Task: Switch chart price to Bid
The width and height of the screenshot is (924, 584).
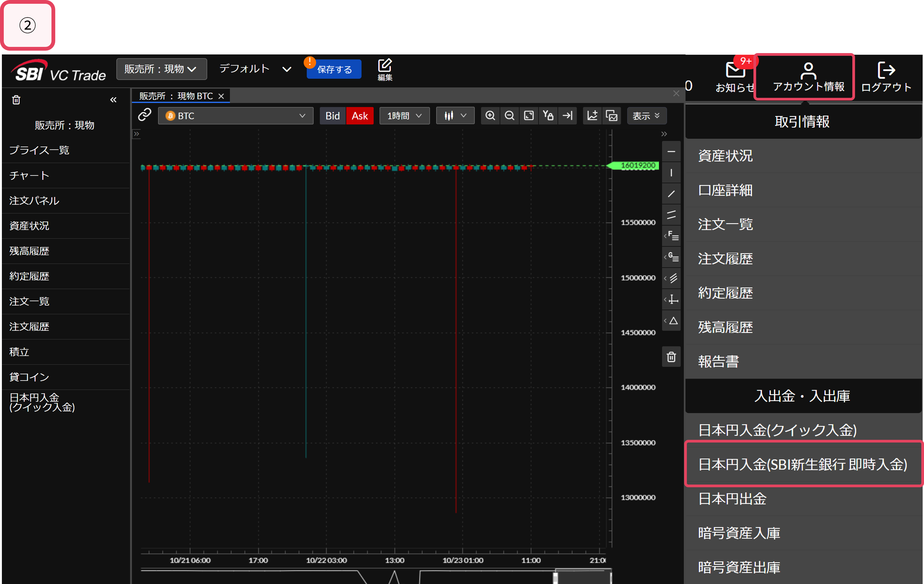Action: click(332, 116)
